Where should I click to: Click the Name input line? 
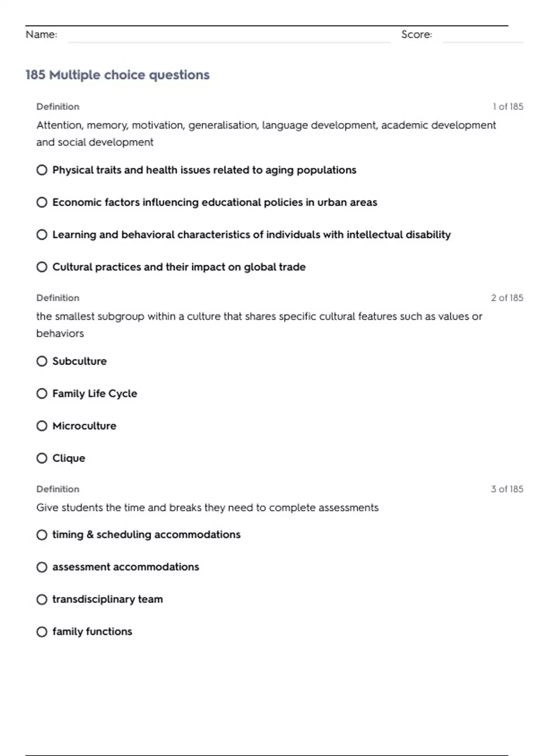[229, 36]
